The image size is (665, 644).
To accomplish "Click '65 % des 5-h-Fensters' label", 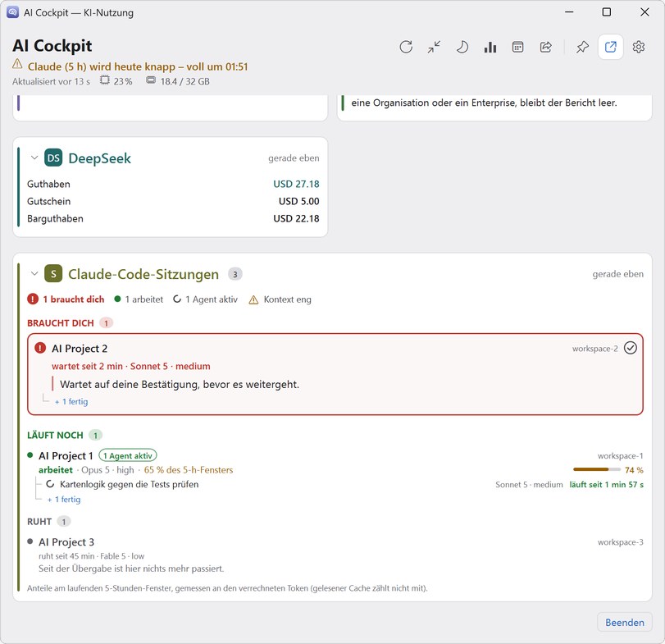I will [x=189, y=469].
